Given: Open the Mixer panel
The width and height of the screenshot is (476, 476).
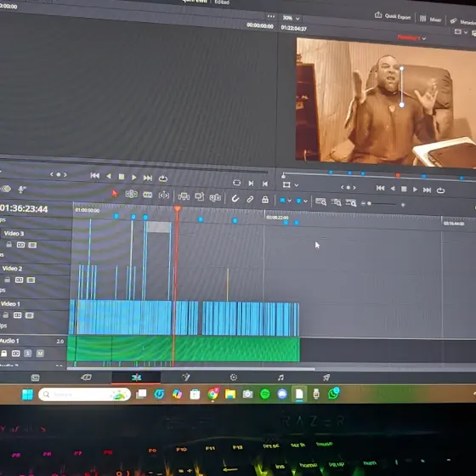Looking at the screenshot, I should [430, 19].
